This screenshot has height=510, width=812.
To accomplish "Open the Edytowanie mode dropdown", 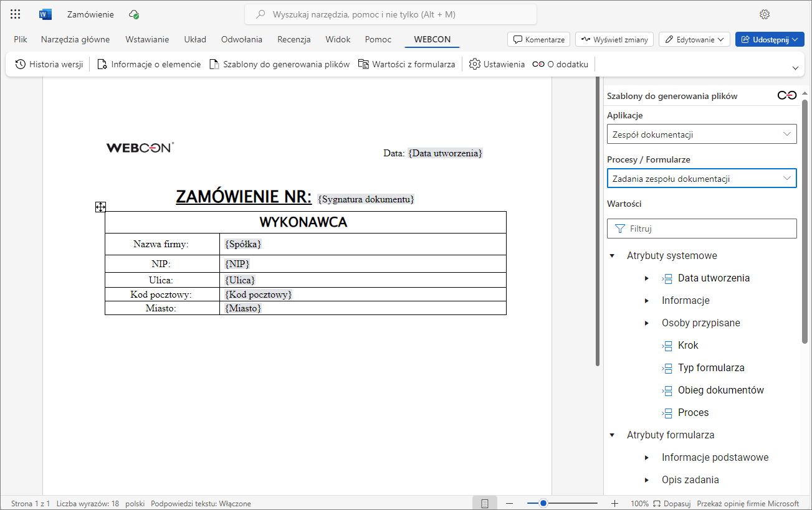I will click(x=694, y=39).
